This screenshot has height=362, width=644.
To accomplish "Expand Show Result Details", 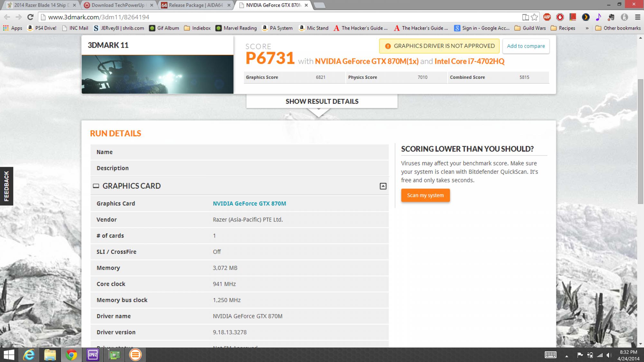I will (322, 101).
